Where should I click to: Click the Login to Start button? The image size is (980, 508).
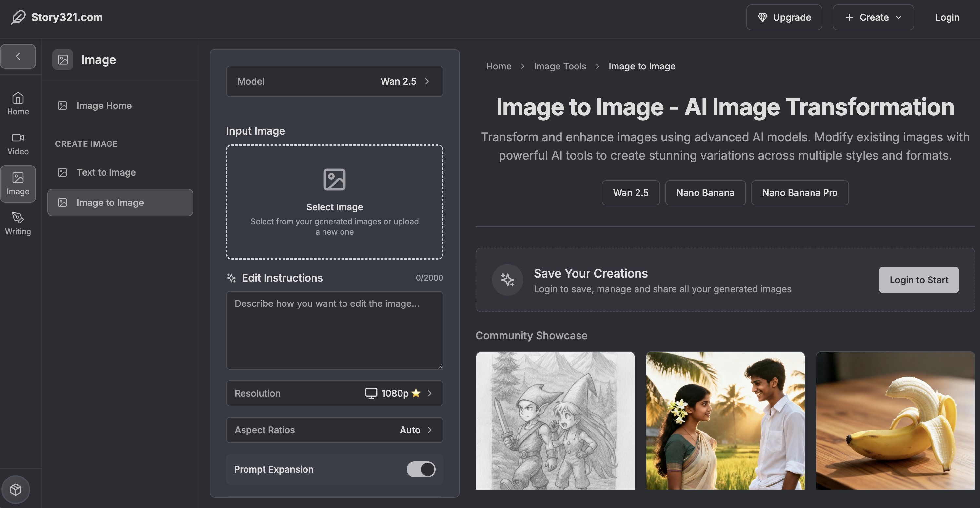click(919, 280)
